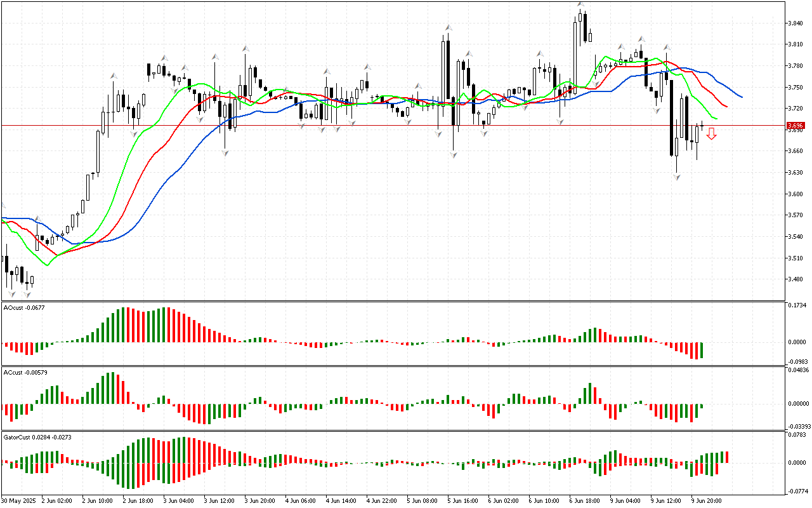Click the 3.480 price scale label
The height and width of the screenshot is (508, 812).
795,279
